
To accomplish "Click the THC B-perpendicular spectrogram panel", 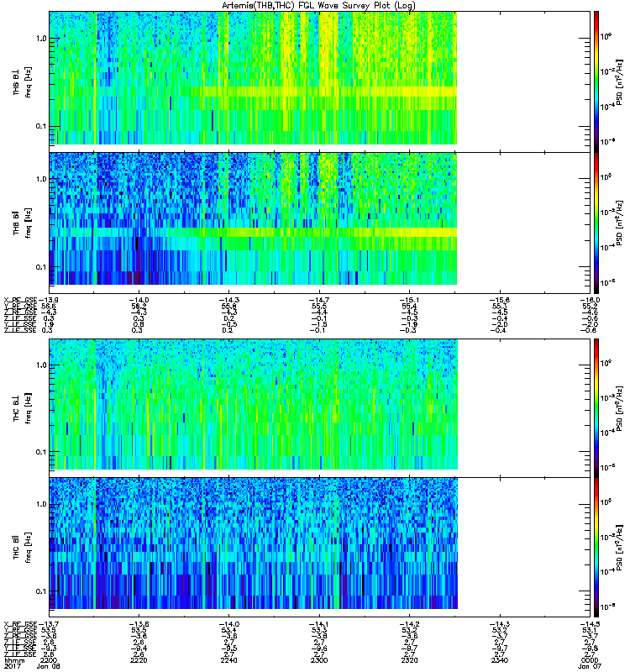I will 320,408.
